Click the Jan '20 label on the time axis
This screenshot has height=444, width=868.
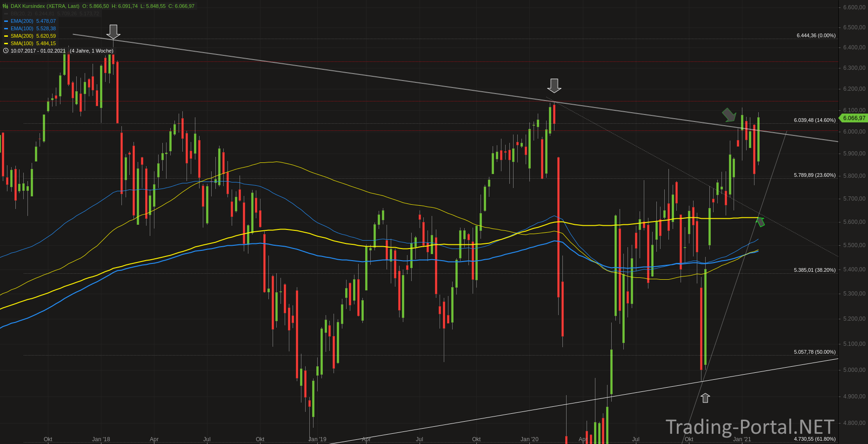tap(529, 439)
